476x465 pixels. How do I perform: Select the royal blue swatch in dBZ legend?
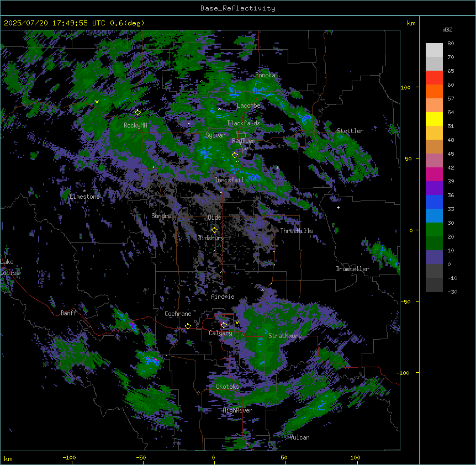tap(434, 202)
